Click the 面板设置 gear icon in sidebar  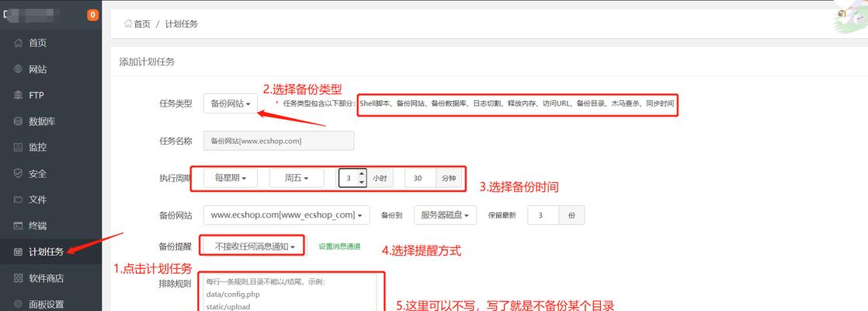coord(19,304)
